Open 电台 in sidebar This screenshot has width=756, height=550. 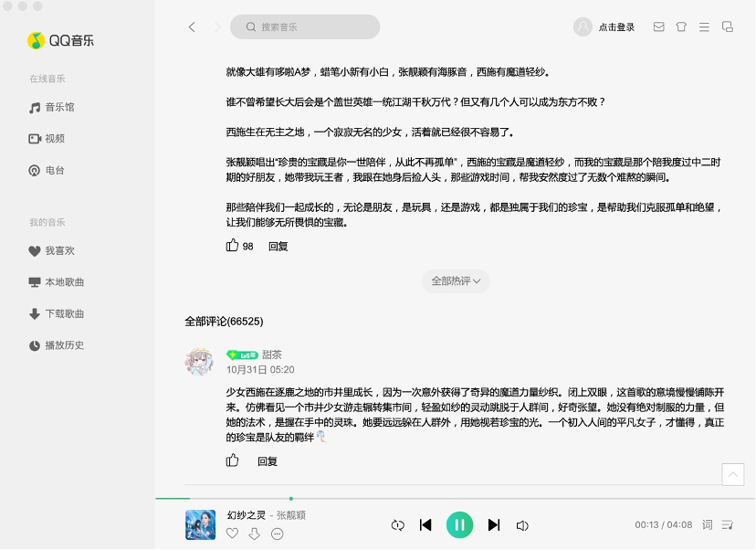click(x=47, y=170)
